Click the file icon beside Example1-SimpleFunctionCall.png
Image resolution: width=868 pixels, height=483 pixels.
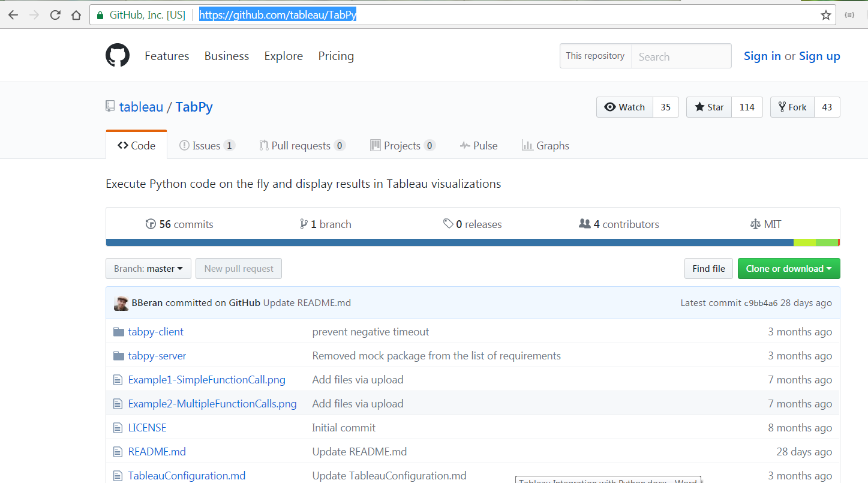[118, 380]
